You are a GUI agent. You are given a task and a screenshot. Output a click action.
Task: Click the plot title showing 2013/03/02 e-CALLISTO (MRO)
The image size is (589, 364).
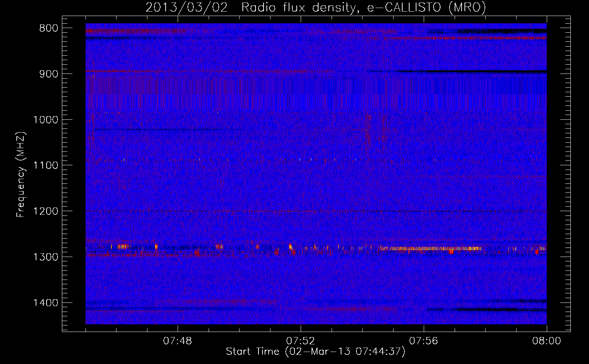click(x=316, y=7)
